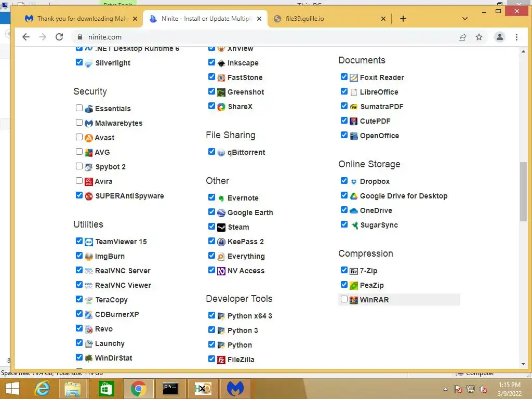Click the Avast icon in the Security list
This screenshot has height=399, width=532.
click(x=88, y=138)
